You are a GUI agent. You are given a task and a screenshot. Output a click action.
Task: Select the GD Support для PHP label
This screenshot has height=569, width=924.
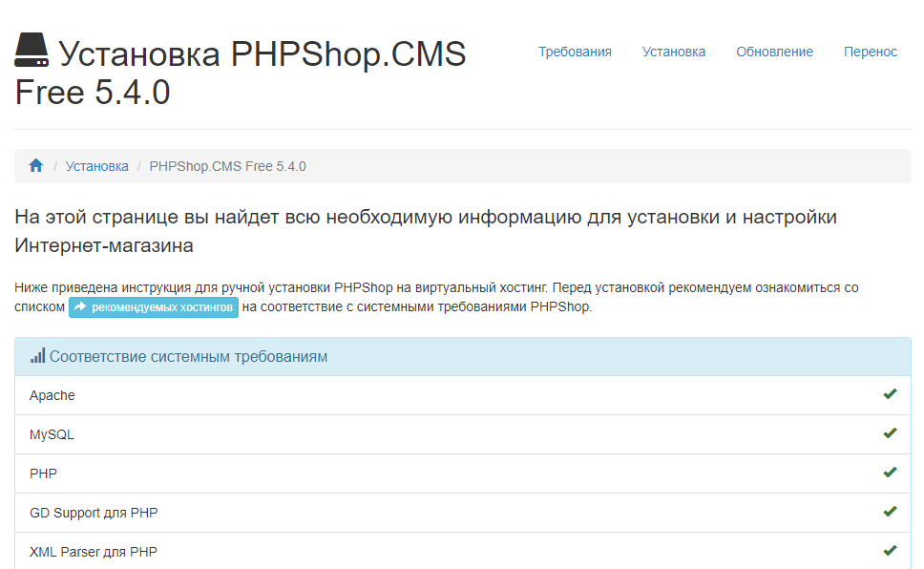click(x=94, y=513)
